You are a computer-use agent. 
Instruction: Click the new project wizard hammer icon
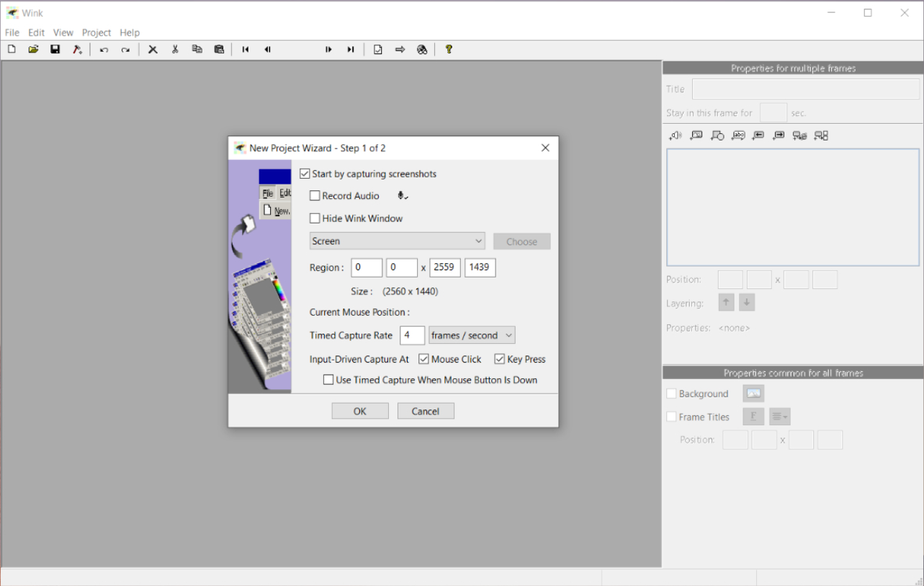pyautogui.click(x=76, y=49)
